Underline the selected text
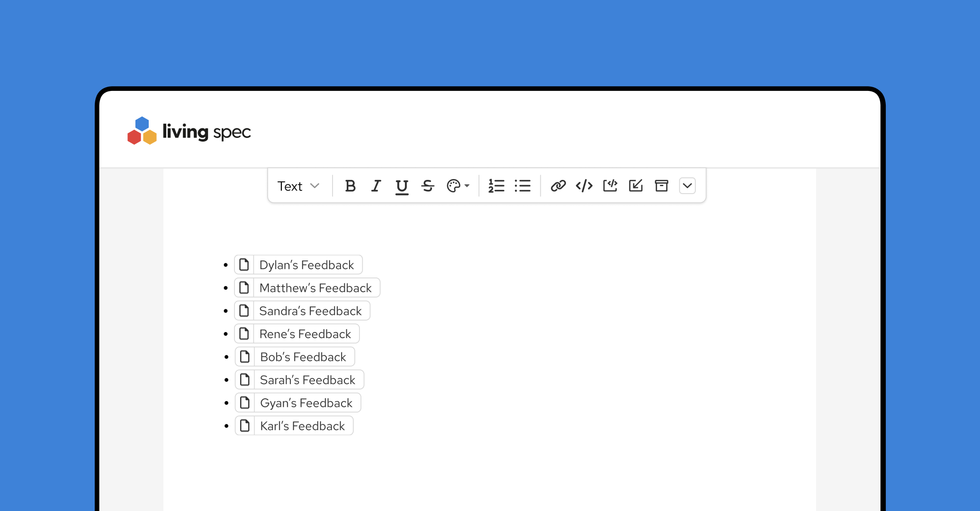Image resolution: width=980 pixels, height=511 pixels. 402,187
